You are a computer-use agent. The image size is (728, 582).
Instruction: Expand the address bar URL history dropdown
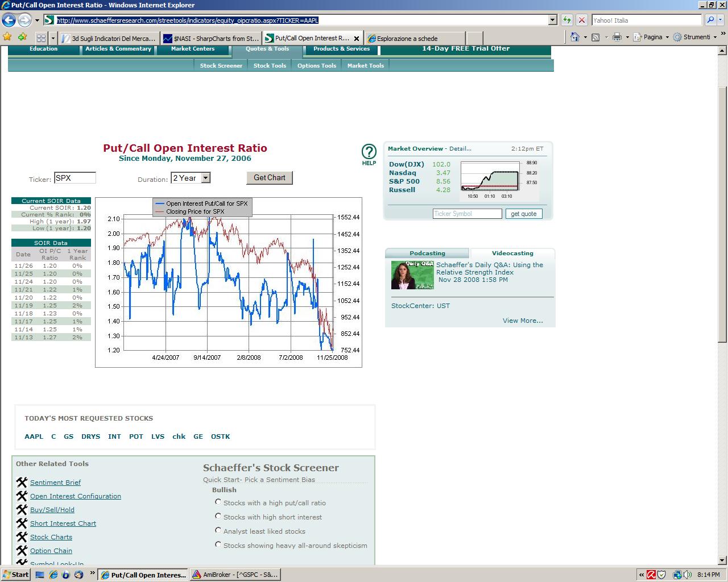[x=552, y=20]
